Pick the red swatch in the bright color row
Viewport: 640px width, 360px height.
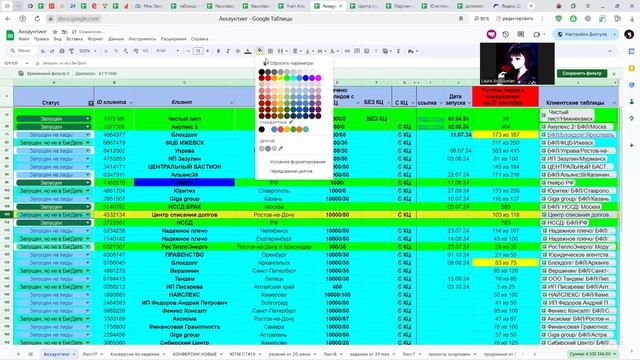pos(268,78)
